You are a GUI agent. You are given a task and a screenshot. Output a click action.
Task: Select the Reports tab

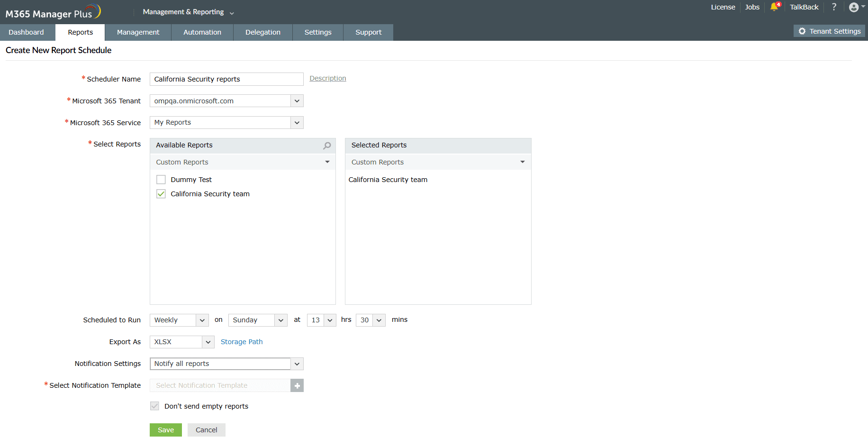(80, 32)
